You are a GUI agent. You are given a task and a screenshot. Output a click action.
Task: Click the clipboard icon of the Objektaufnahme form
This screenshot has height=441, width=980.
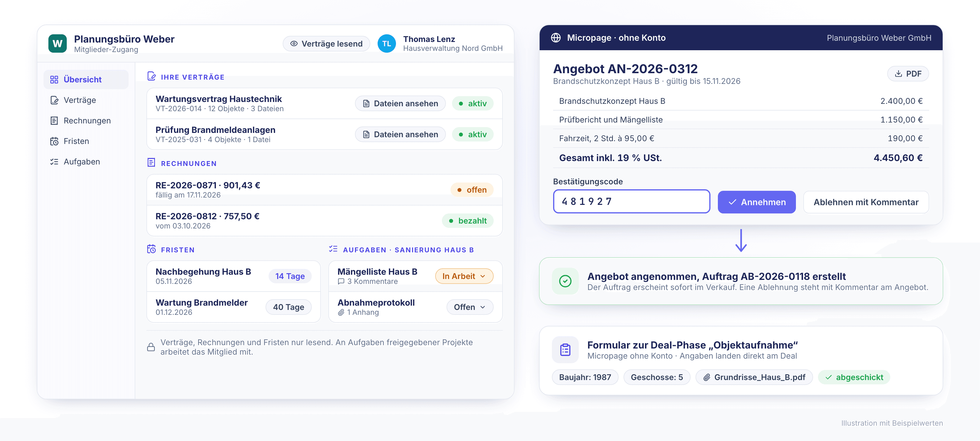point(565,350)
